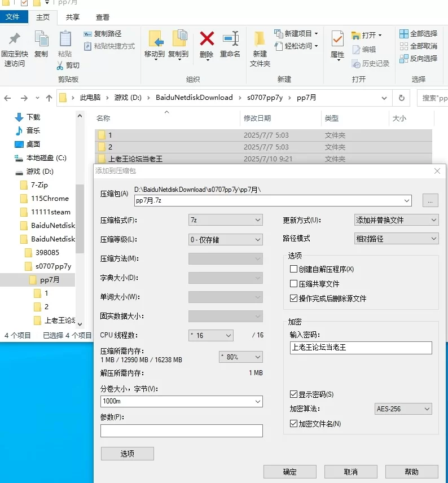Viewport: 448px width, 483px height.
Task: Click the Properties (属性) icon
Action: (337, 39)
